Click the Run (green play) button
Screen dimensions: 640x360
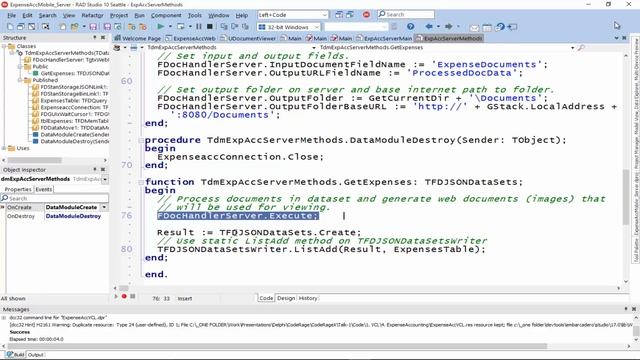pos(160,27)
